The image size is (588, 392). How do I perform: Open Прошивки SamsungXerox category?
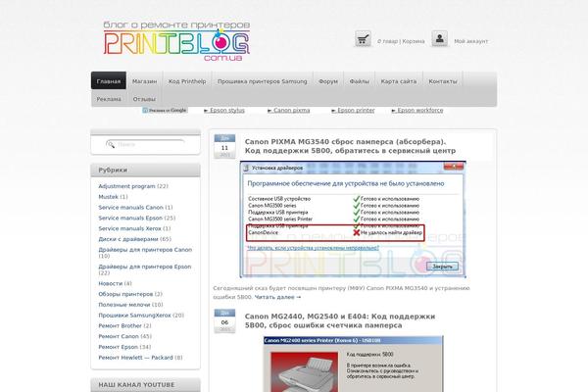point(134,316)
